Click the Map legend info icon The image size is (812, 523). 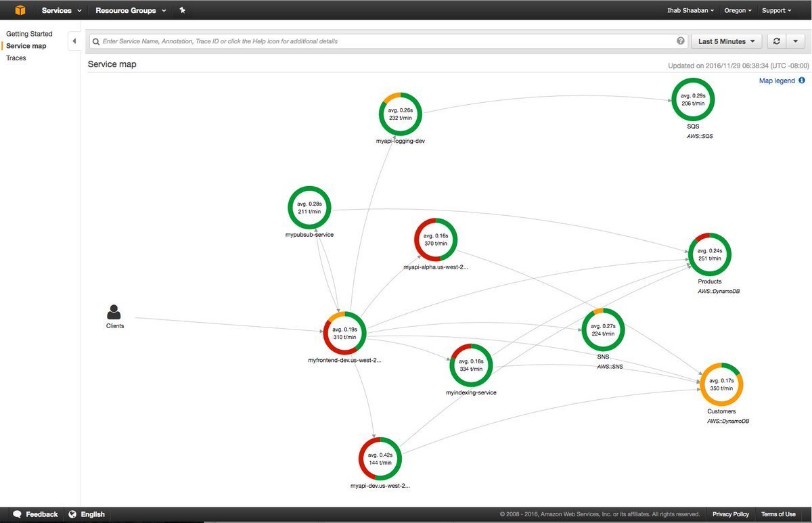(x=801, y=81)
